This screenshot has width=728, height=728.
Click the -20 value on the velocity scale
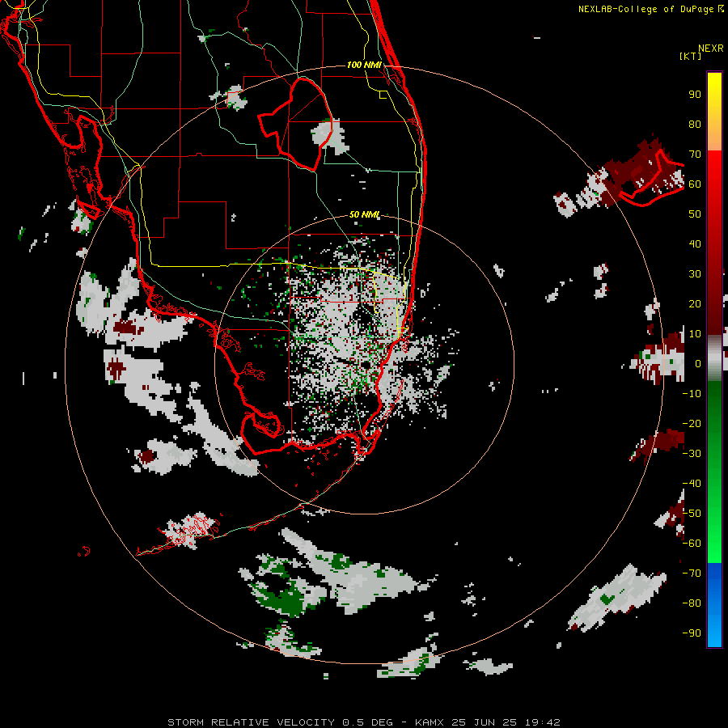692,423
